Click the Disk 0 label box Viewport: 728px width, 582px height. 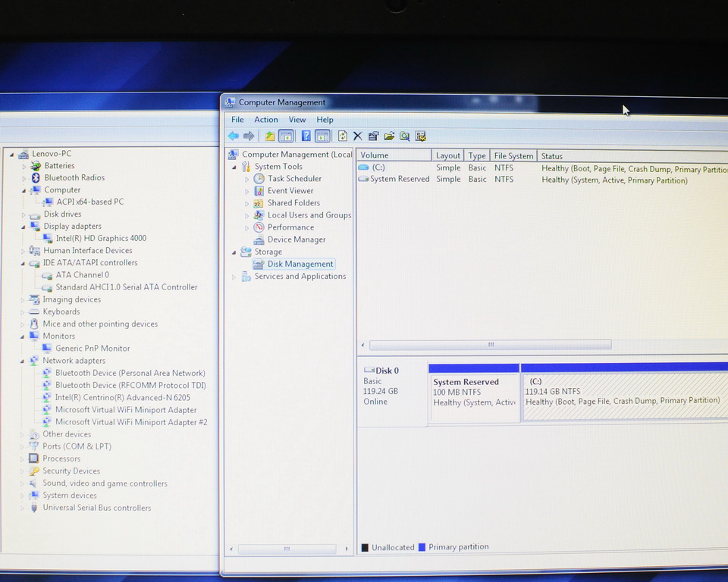392,393
